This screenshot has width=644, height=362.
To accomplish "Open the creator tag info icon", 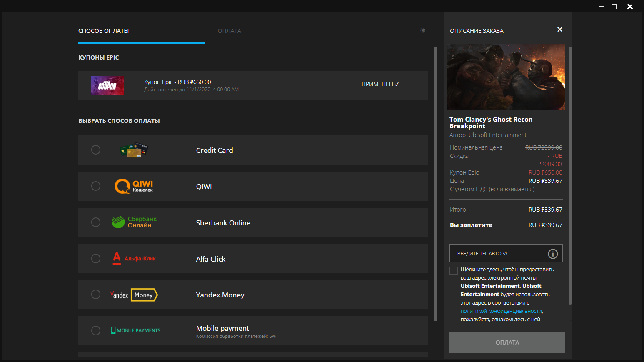I will click(553, 254).
